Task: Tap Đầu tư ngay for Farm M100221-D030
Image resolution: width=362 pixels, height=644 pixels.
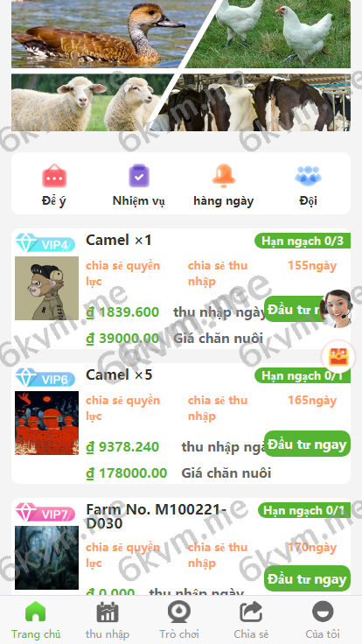Action: point(307,578)
